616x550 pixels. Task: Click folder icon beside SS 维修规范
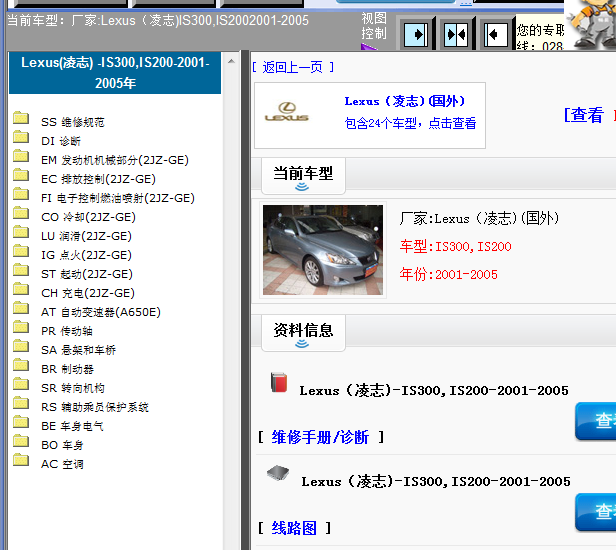click(21, 118)
